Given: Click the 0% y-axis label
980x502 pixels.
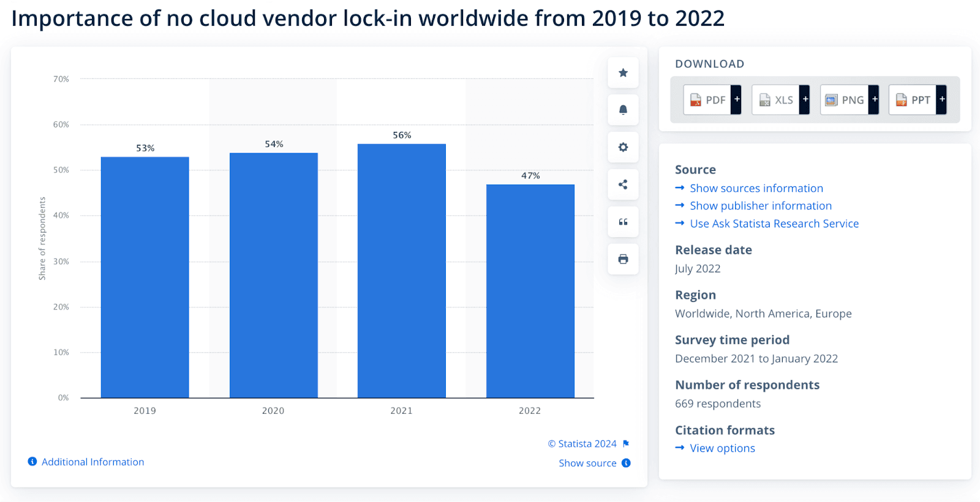Looking at the screenshot, I should tap(64, 398).
